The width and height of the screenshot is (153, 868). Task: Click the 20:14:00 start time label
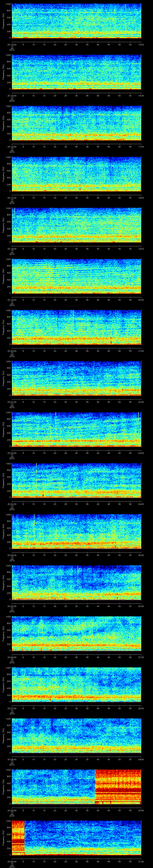tap(12, 44)
